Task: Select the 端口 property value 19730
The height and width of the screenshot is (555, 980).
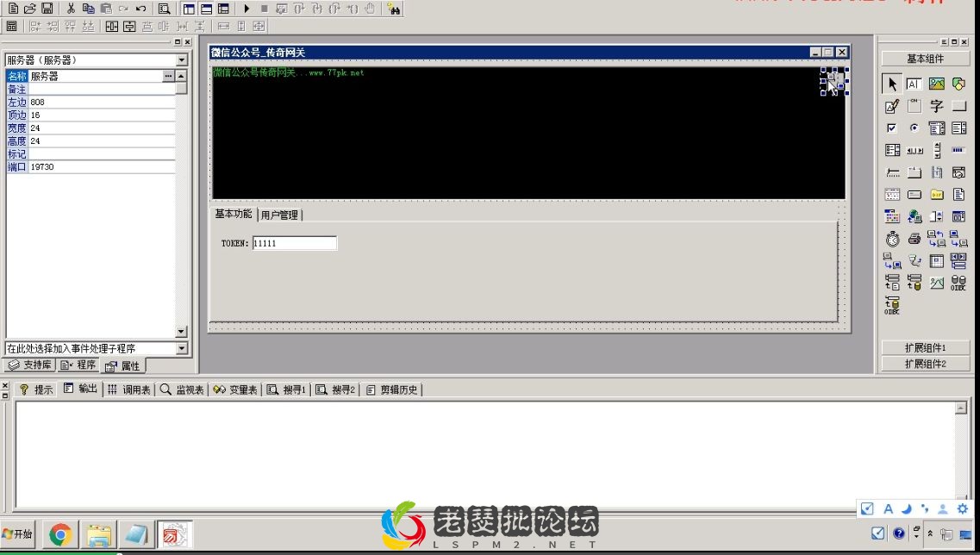Action: pos(102,167)
